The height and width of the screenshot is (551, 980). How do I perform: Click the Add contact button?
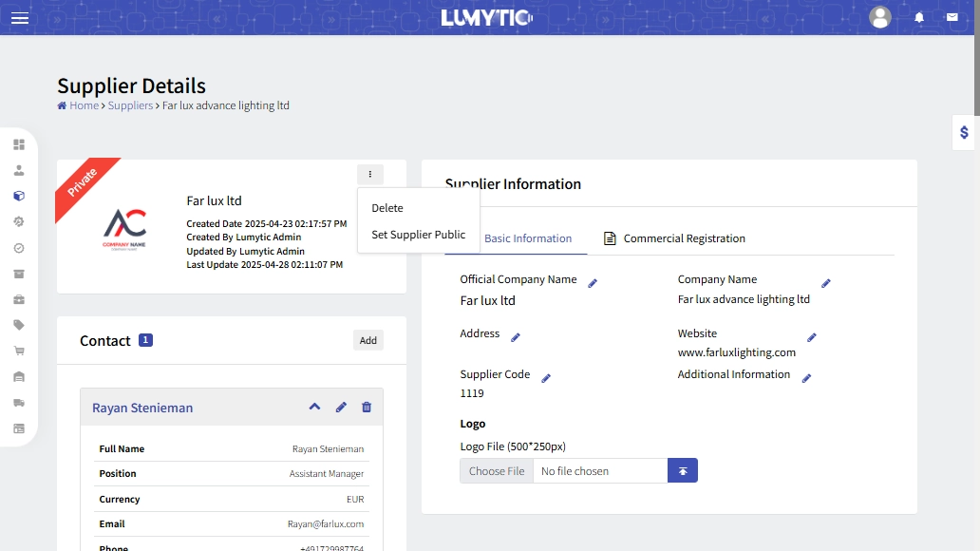pyautogui.click(x=367, y=340)
